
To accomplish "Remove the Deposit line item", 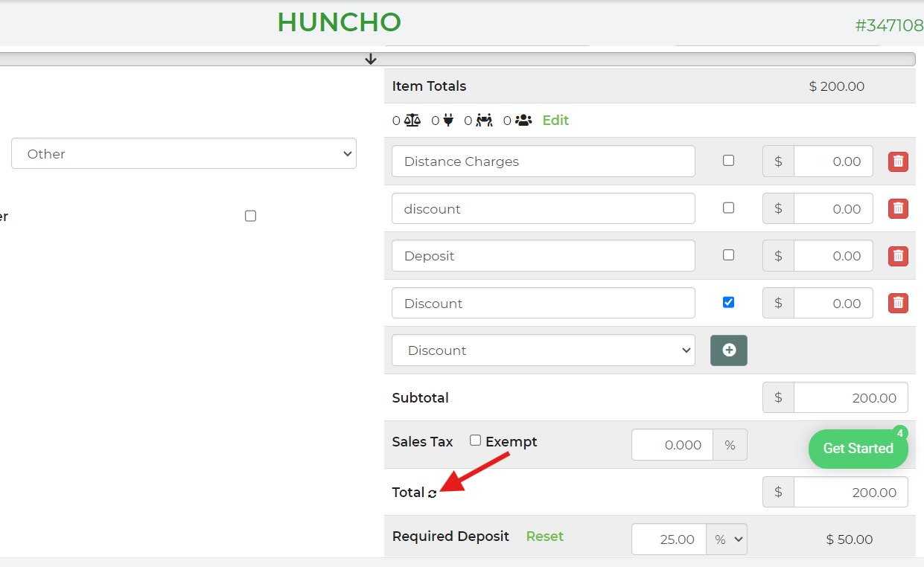I will click(x=898, y=256).
